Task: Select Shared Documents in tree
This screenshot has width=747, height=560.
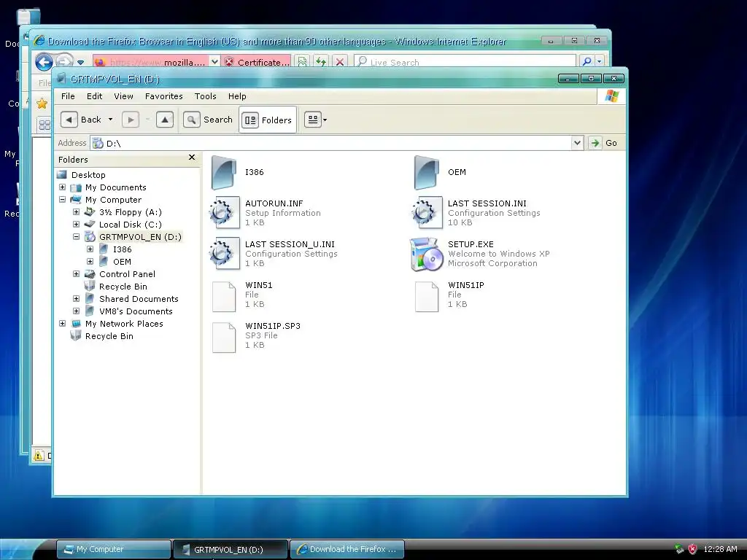Action: (139, 298)
